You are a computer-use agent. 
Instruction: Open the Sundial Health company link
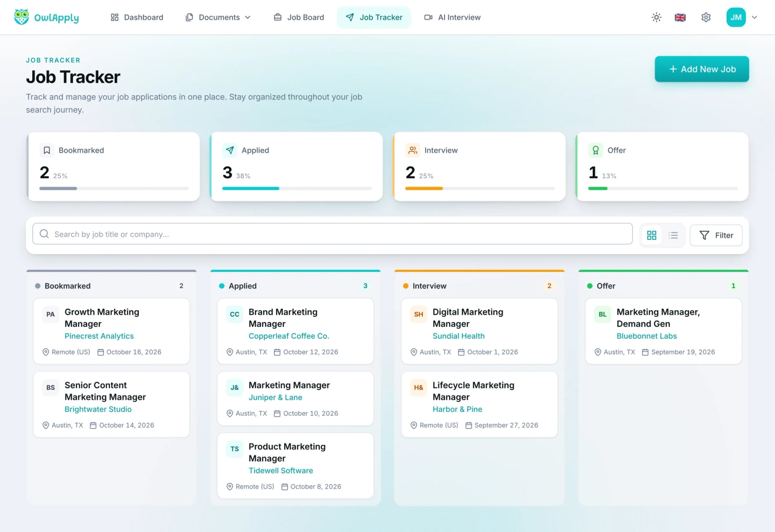click(459, 336)
